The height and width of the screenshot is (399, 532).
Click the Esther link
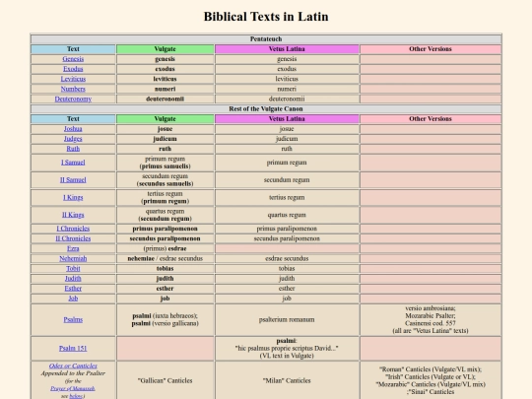point(73,289)
